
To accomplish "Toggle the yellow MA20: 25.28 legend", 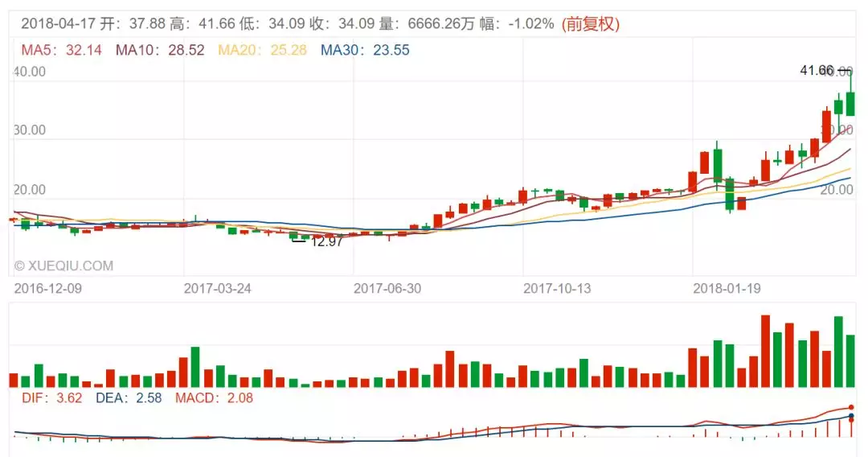I will (263, 51).
